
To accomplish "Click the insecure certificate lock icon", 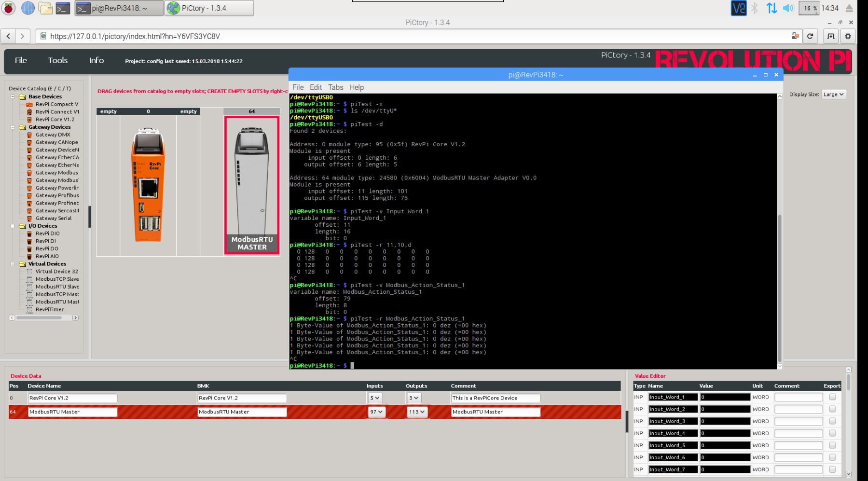I will point(795,36).
